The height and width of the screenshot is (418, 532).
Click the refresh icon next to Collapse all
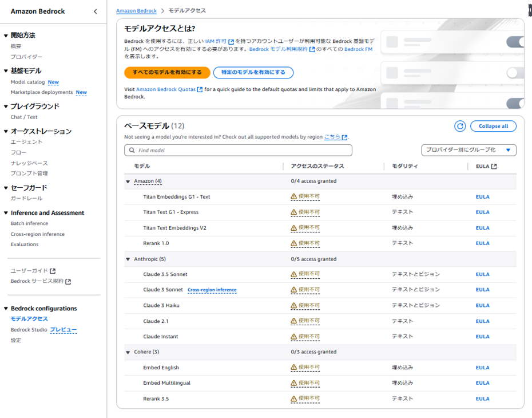pyautogui.click(x=460, y=127)
